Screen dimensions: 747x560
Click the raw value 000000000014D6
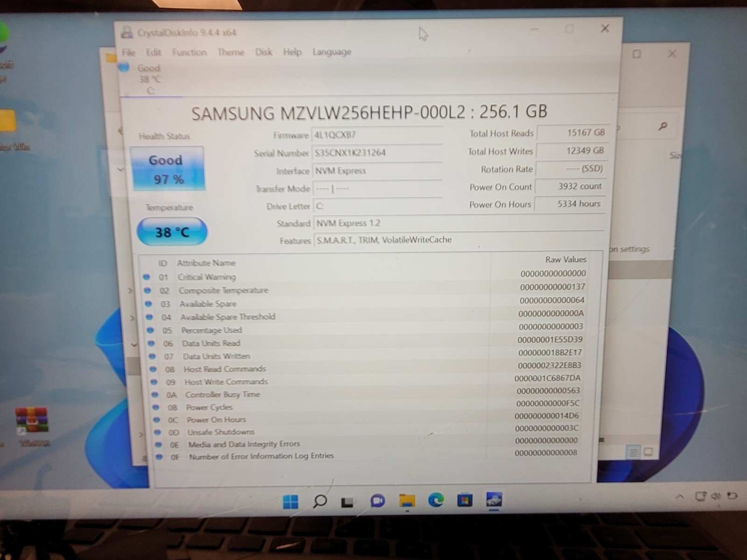click(547, 415)
